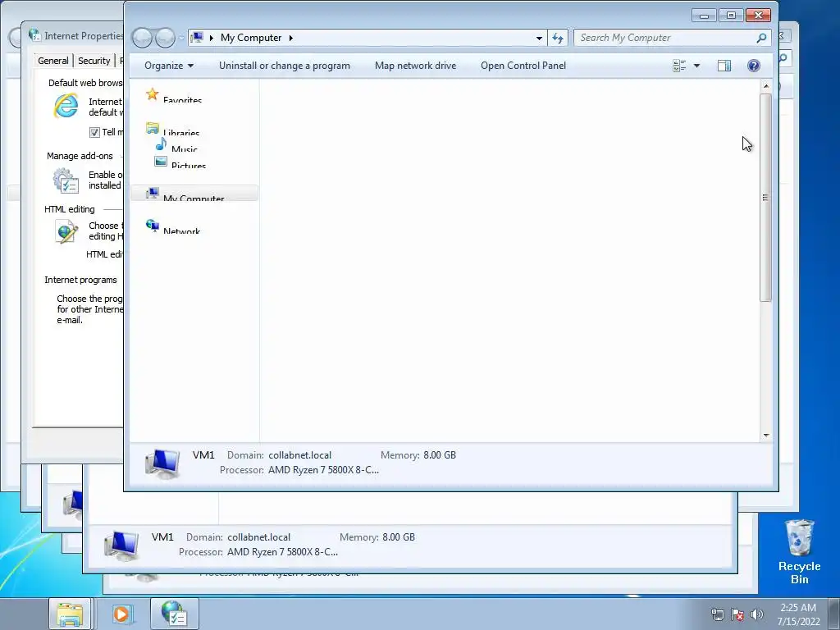Open the Recycle Bin on desktop

tap(799, 552)
